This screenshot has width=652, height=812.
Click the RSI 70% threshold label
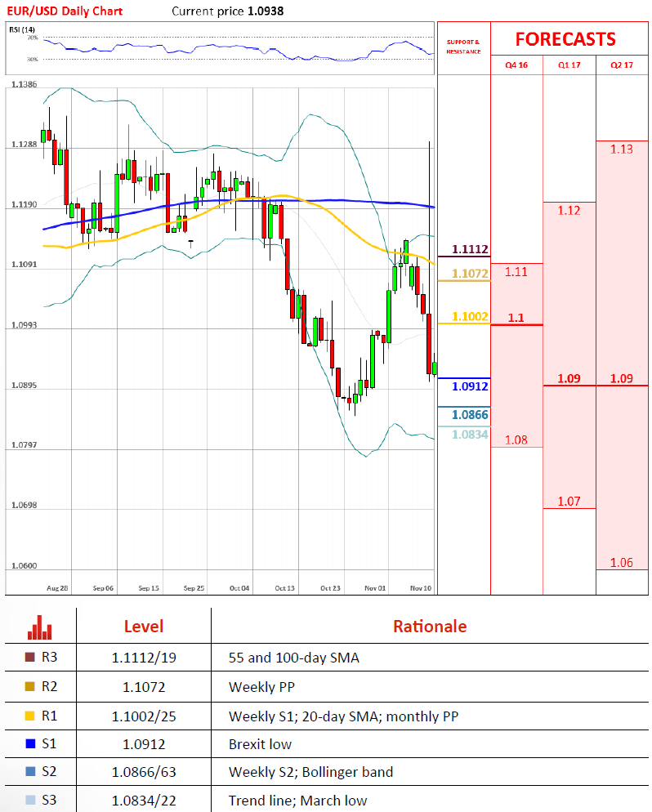pyautogui.click(x=33, y=38)
